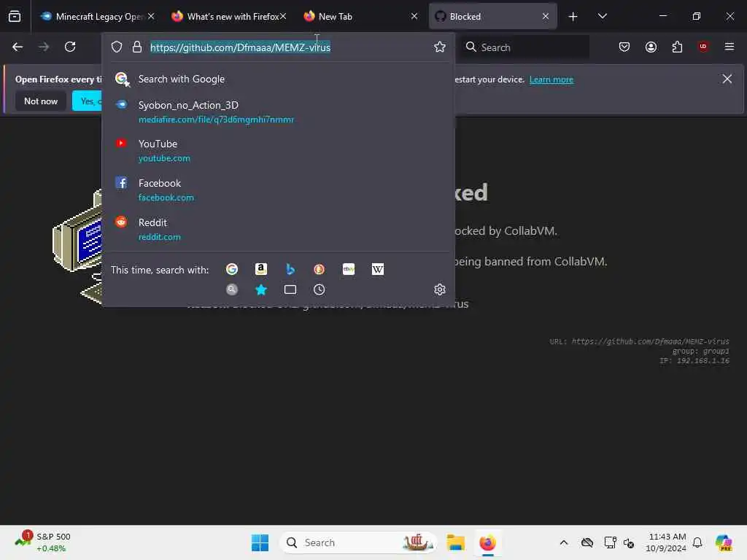This screenshot has height=560, width=747.
Task: Focus the toolbar Search box
Action: pyautogui.click(x=524, y=47)
